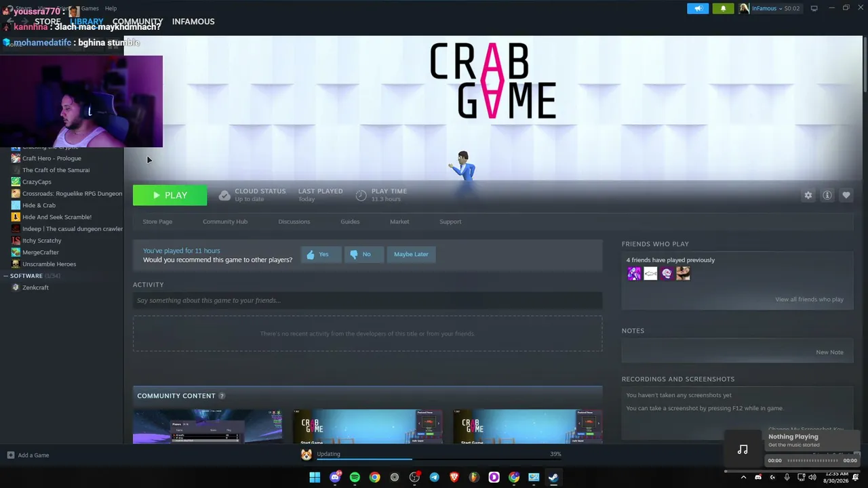
Task: Select Indeep casual dungeon crawler
Action: coord(73,229)
